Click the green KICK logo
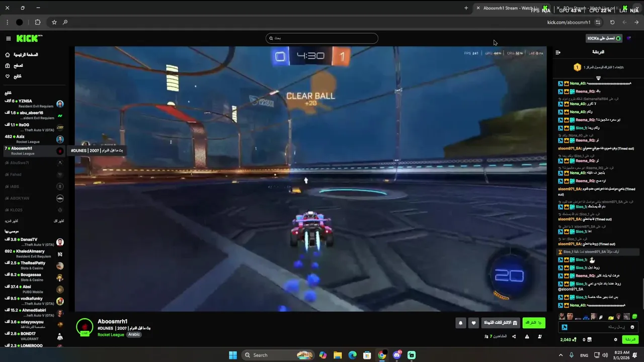This screenshot has height=362, width=644. tap(29, 38)
